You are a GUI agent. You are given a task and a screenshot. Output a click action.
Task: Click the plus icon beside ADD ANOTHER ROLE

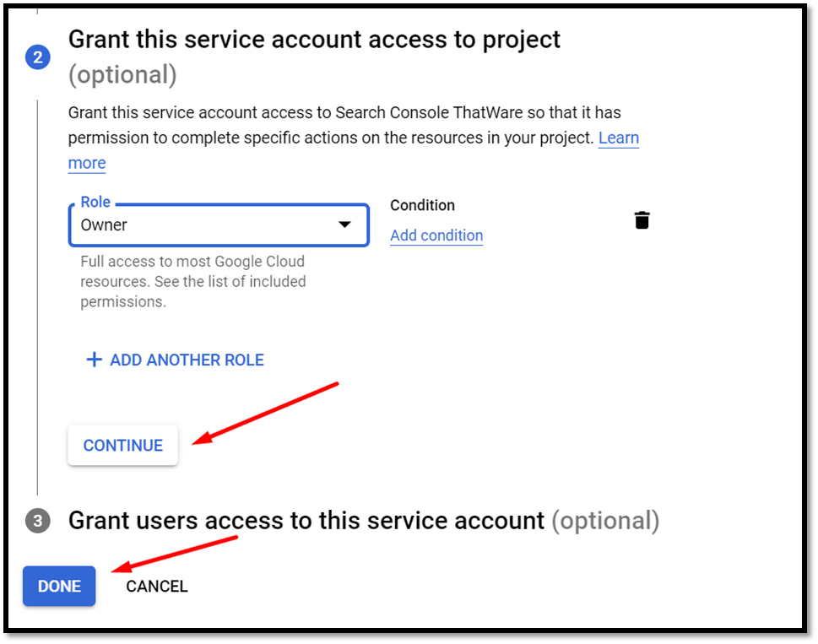coord(94,360)
